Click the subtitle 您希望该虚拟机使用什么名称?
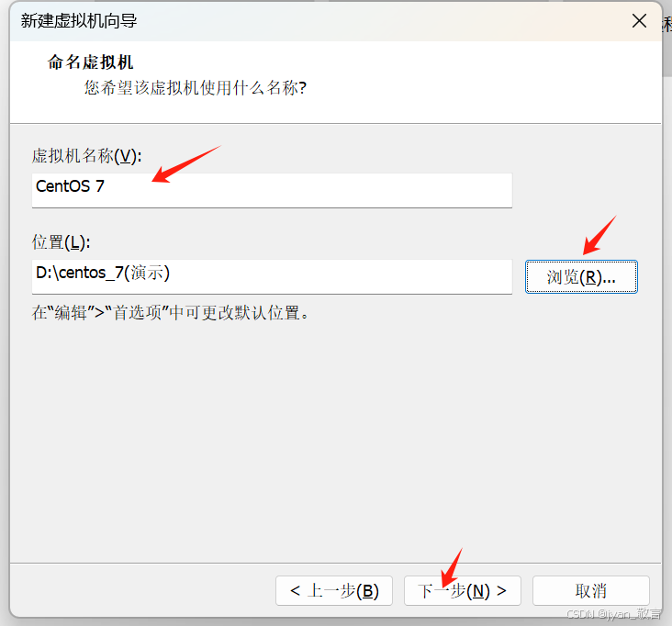 click(x=195, y=87)
